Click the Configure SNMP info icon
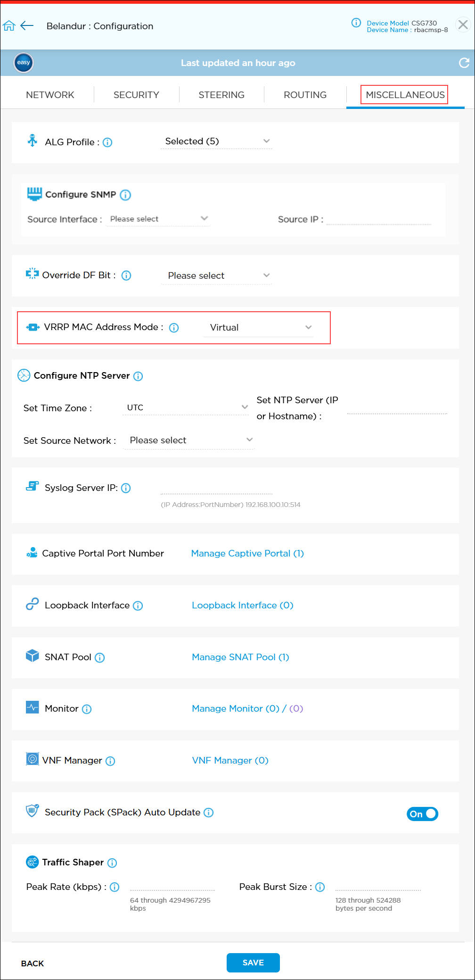 [x=125, y=195]
